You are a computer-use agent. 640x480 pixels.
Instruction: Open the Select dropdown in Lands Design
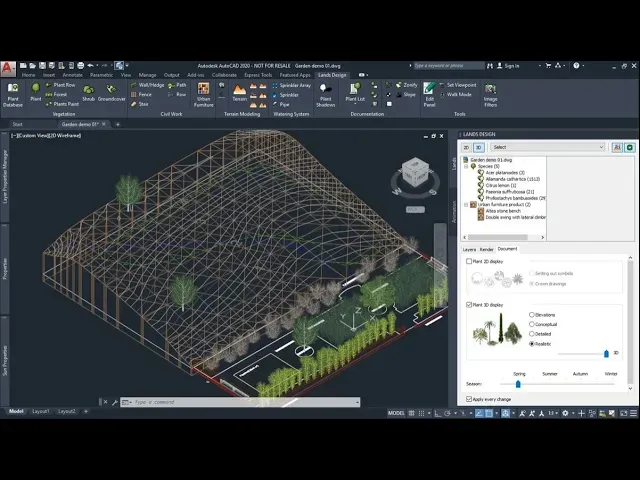pos(546,147)
